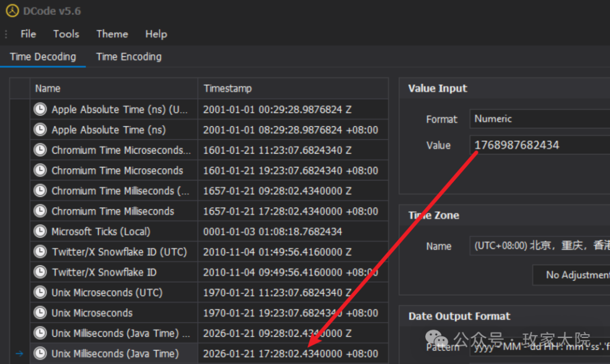Click clock icon of selected Unix Milliseconds (Java Time)
Image resolution: width=610 pixels, height=364 pixels.
pos(40,353)
